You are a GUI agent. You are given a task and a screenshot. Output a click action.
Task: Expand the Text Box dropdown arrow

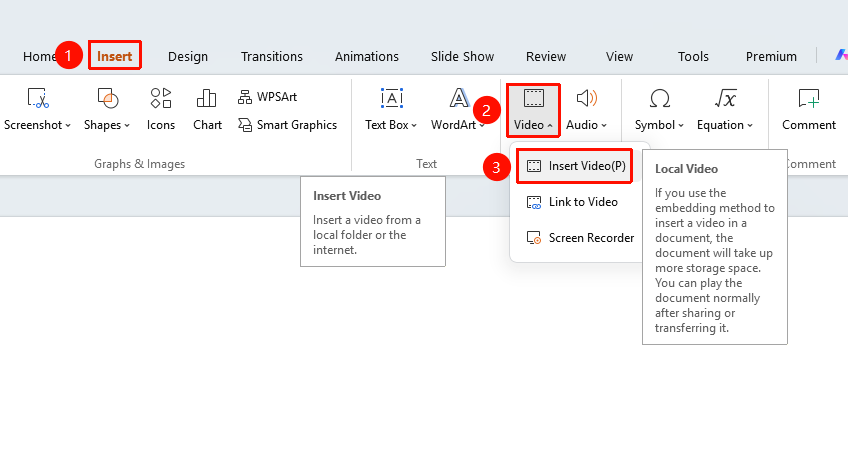click(x=414, y=125)
